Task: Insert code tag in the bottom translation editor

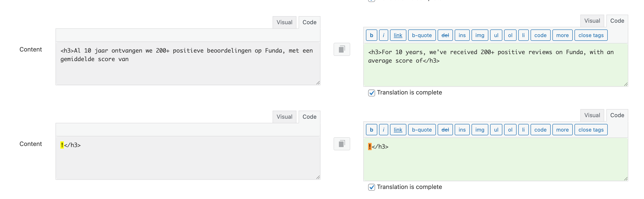Action: [541, 130]
